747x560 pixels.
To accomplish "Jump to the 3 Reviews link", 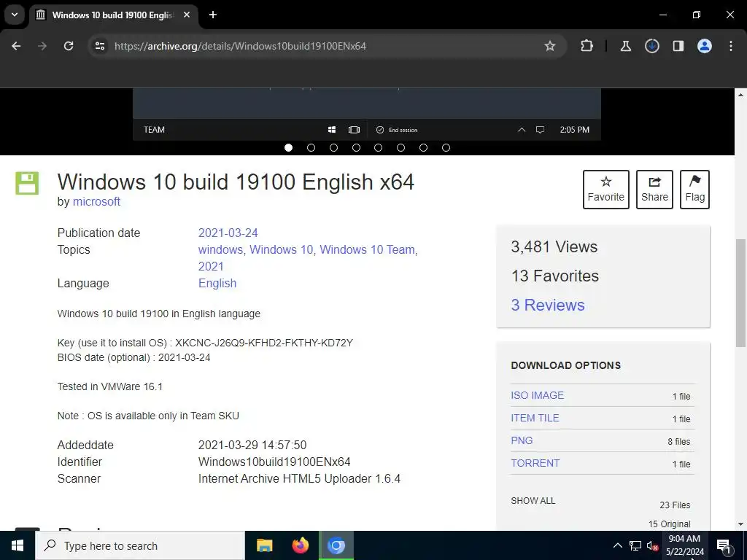I will click(x=547, y=305).
